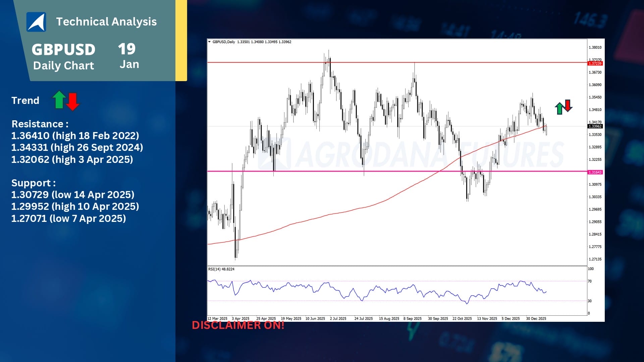644x362 pixels.
Task: Click the yellow vertical bar in header
Action: tap(181, 40)
